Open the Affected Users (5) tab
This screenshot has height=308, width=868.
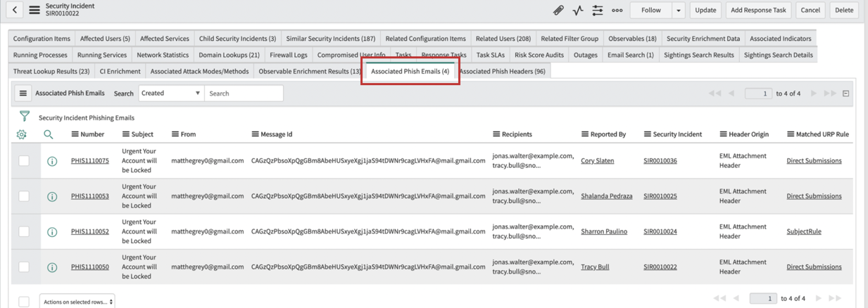pyautogui.click(x=105, y=39)
